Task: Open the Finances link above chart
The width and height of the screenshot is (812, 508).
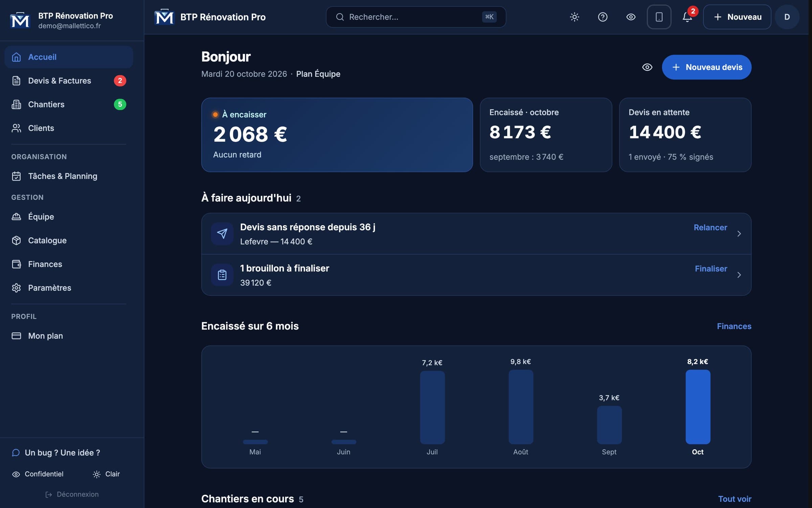Action: coord(734,326)
